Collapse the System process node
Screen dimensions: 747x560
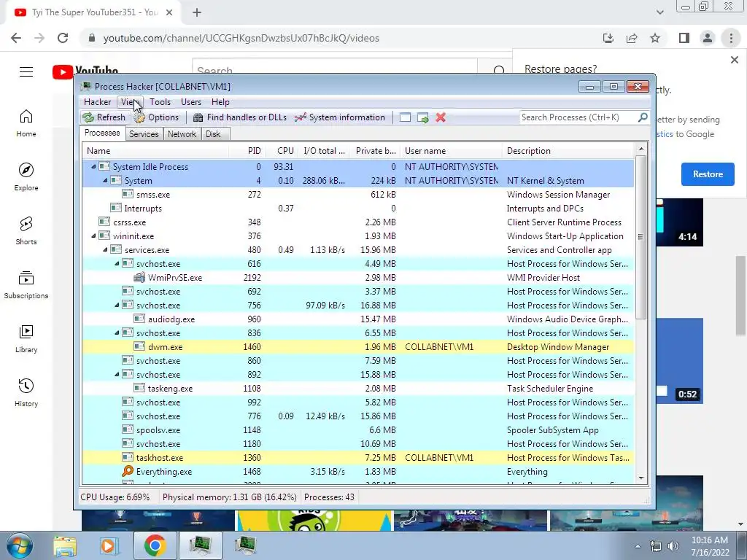pos(105,181)
